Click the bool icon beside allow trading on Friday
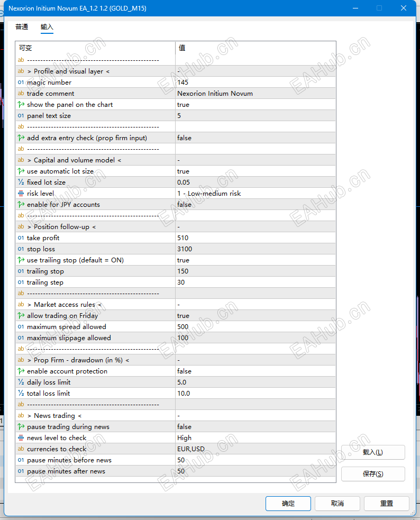This screenshot has height=520, width=420. click(x=21, y=316)
